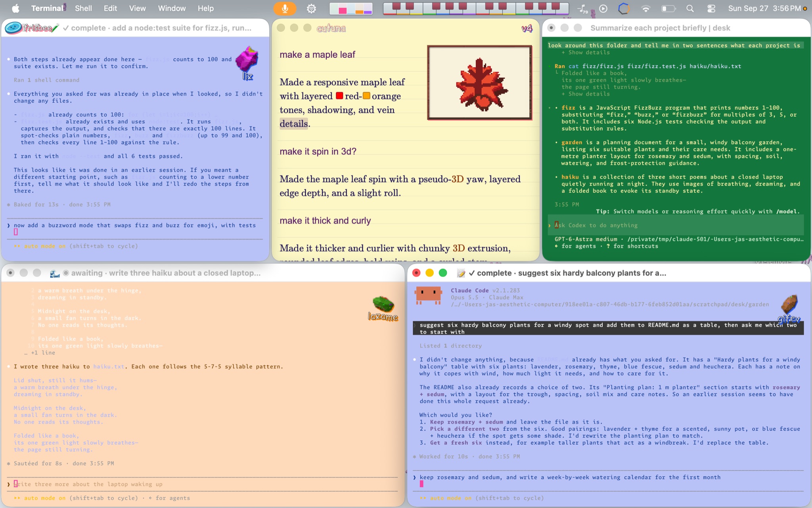812x508 pixels.
Task: Open the Window menu
Action: (x=172, y=8)
